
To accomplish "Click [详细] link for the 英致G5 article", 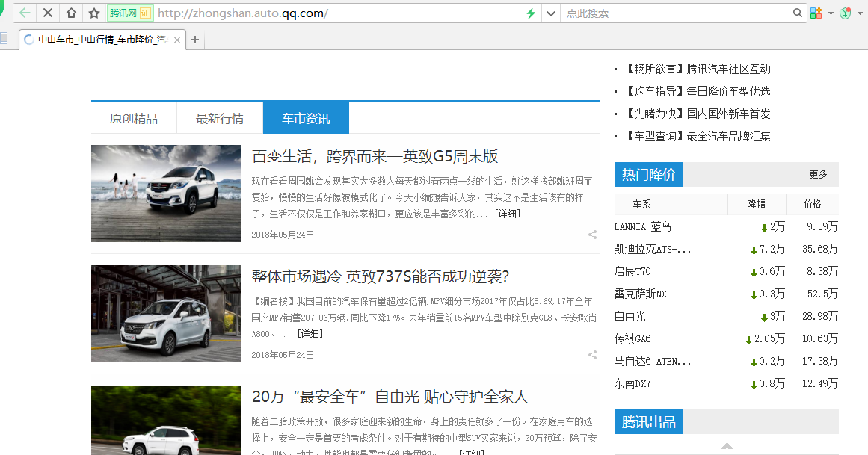I will coord(507,214).
